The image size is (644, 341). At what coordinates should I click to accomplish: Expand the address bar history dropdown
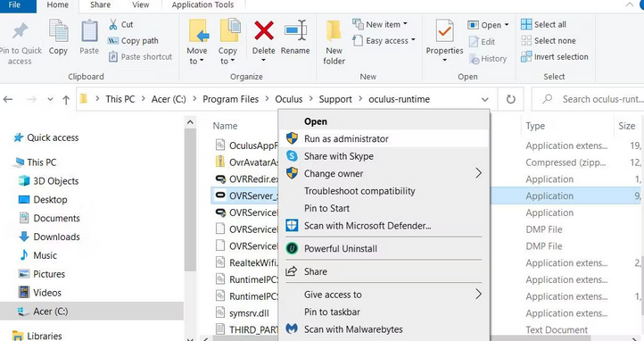(485, 99)
